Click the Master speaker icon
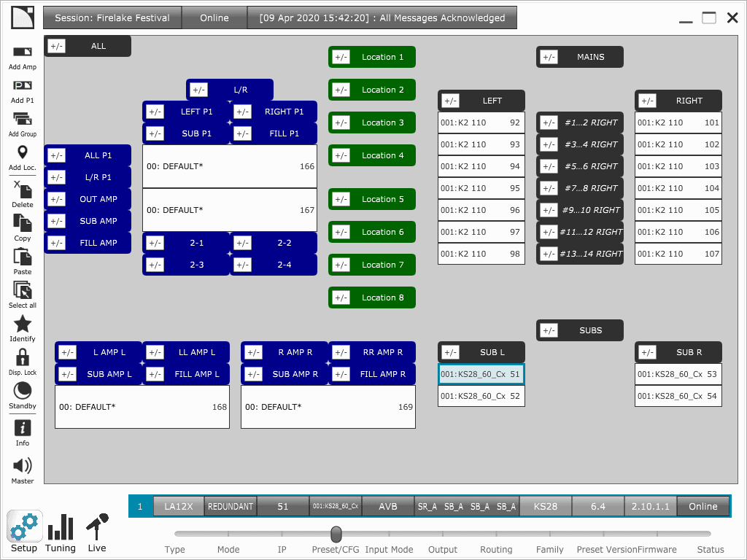 (x=23, y=466)
